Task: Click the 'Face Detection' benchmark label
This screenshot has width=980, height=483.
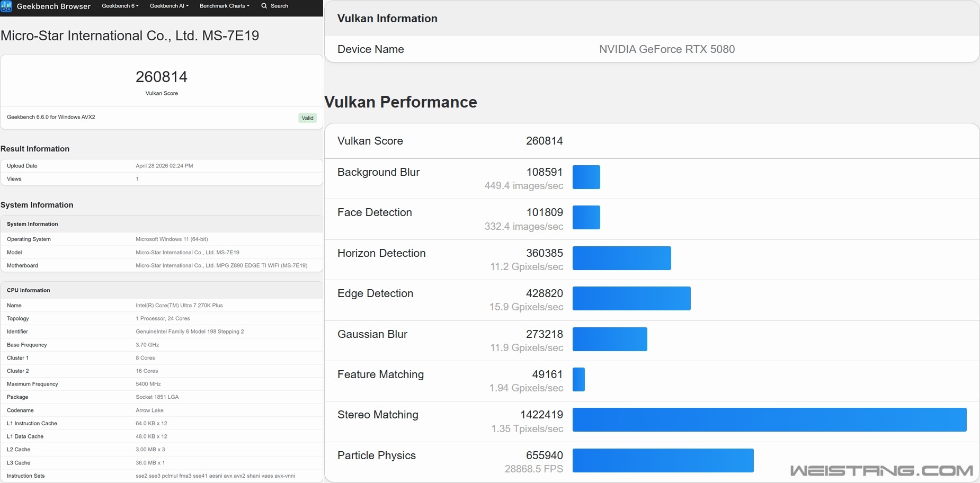Action: tap(375, 212)
